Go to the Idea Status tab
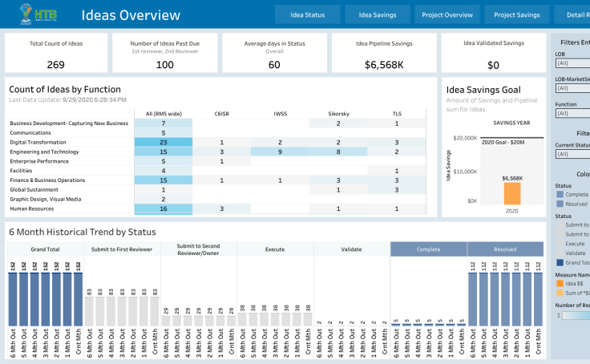590x364 pixels. pyautogui.click(x=308, y=14)
